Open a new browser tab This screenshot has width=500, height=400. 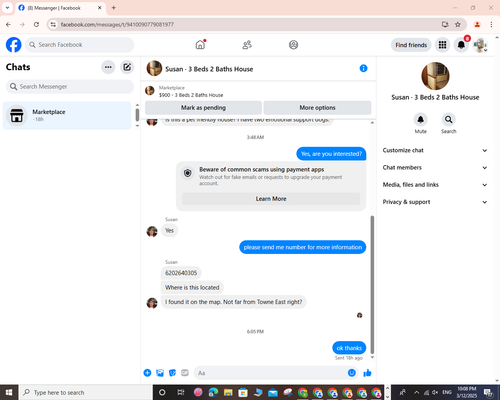pos(114,8)
